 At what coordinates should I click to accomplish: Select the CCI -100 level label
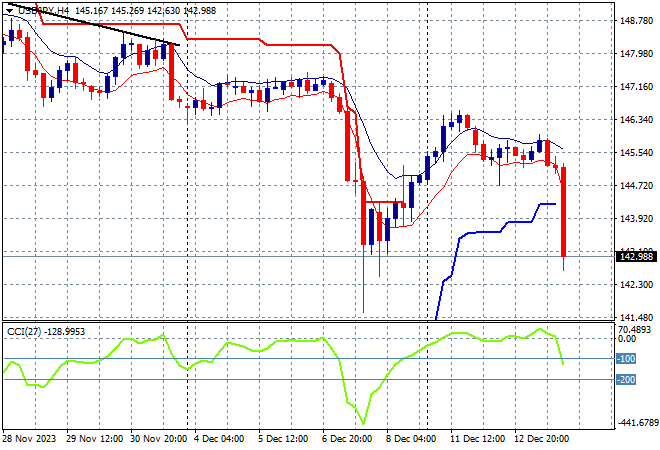626,359
